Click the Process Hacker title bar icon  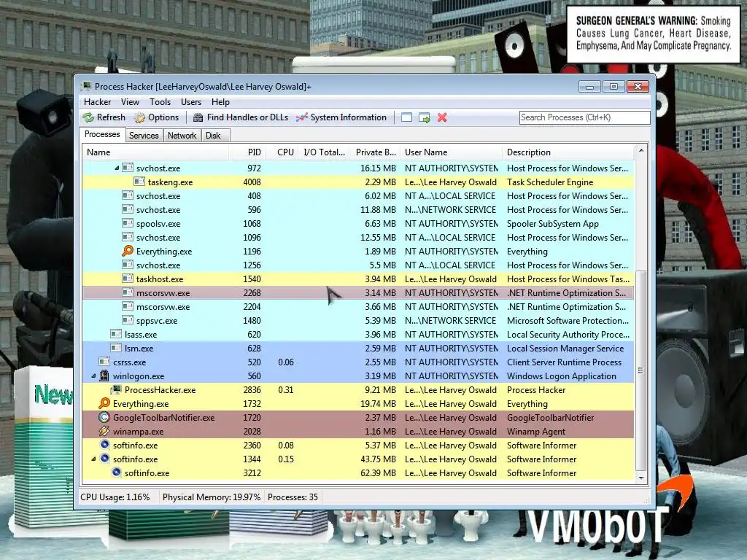[86, 86]
